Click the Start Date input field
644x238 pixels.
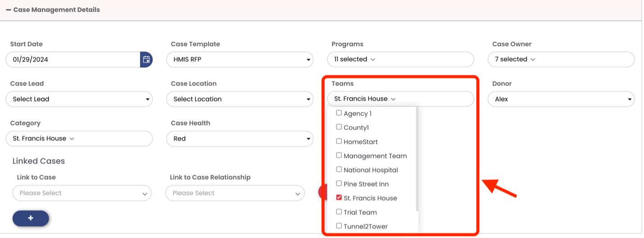point(73,59)
